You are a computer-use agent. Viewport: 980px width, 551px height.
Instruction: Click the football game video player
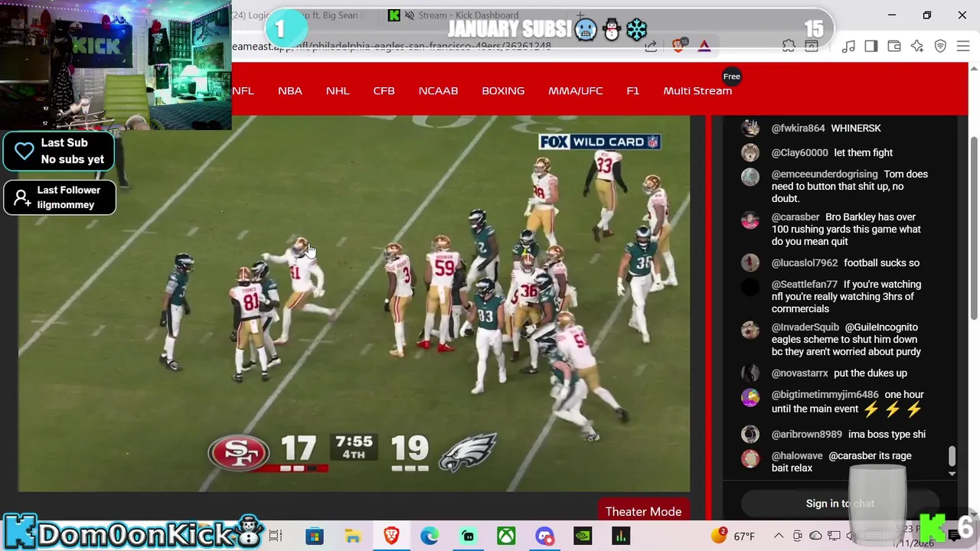pos(354,304)
